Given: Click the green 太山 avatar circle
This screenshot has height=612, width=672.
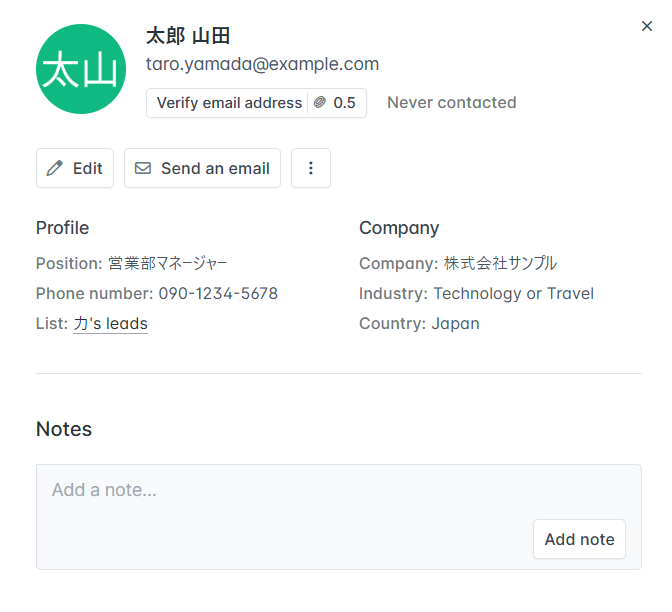Looking at the screenshot, I should pos(81,69).
